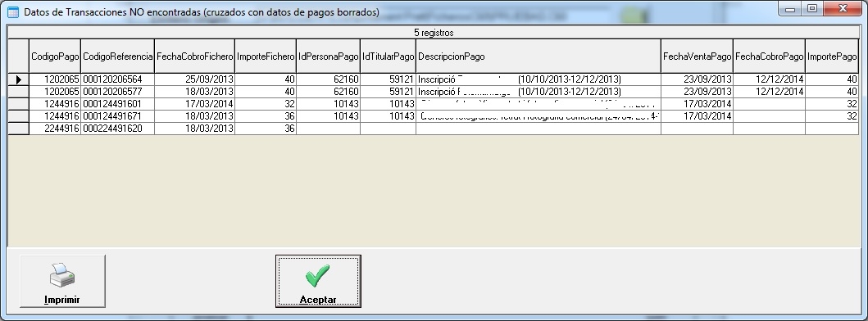868x321 pixels.
Task: Click the row selector for row 000124491601
Action: click(18, 104)
